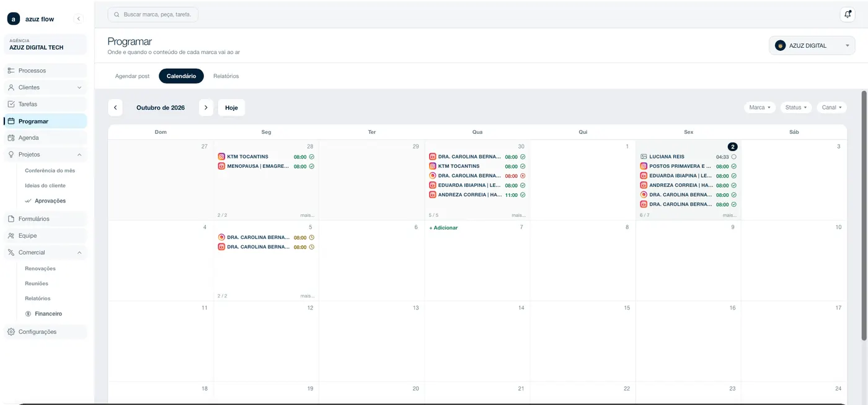The width and height of the screenshot is (868, 405).
Task: Click the Instagram icon of POSTOS PRIMAVERA post
Action: point(644,166)
